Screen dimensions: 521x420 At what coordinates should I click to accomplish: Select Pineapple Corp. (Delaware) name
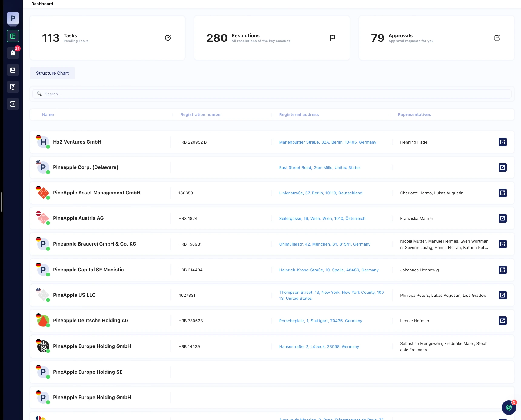(x=86, y=167)
